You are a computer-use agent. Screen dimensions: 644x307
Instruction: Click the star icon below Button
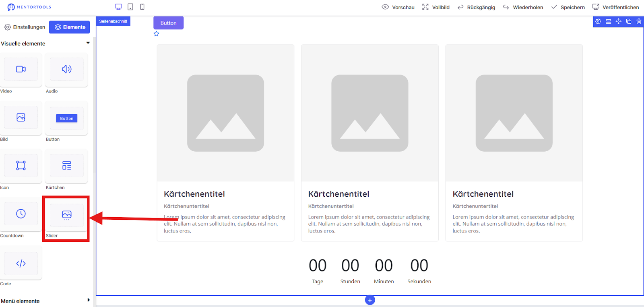tap(157, 34)
